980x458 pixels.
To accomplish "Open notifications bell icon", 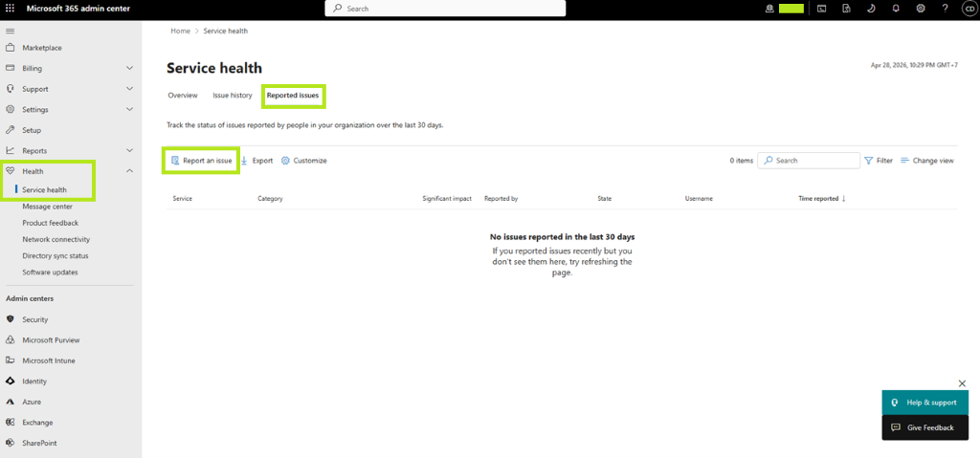I will [x=896, y=8].
